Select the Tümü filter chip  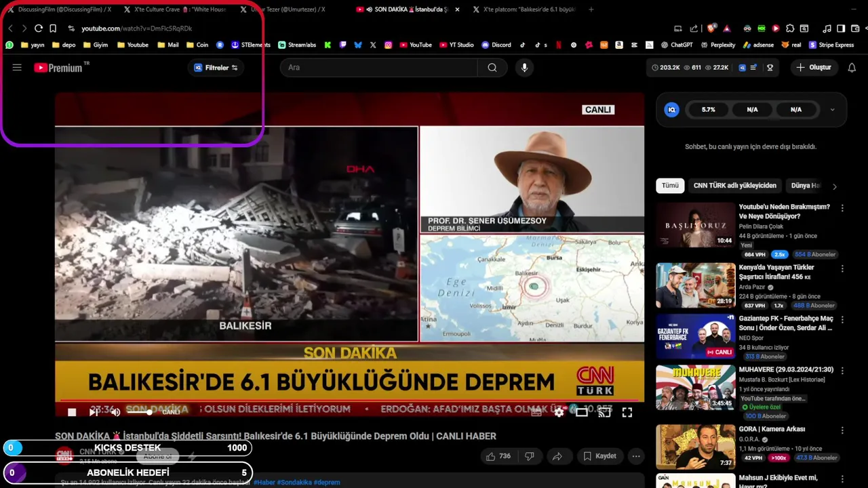(x=670, y=186)
